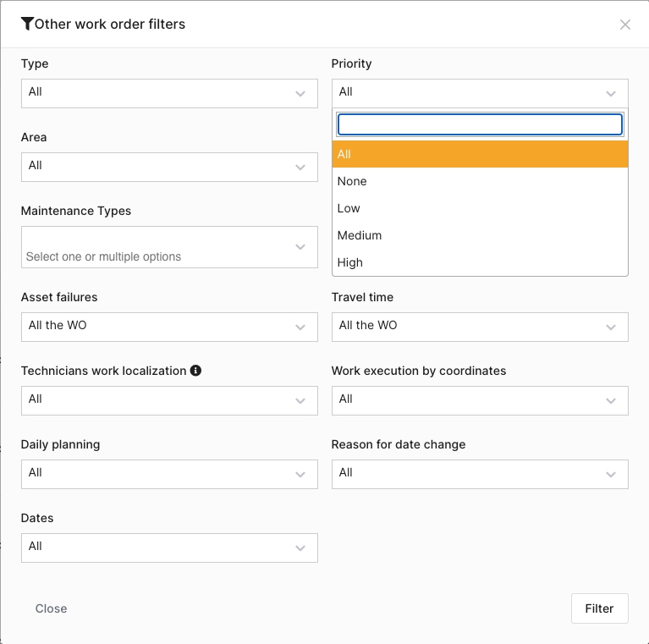Click the info icon beside Technicians work localization
The width and height of the screenshot is (649, 644).
pos(195,371)
